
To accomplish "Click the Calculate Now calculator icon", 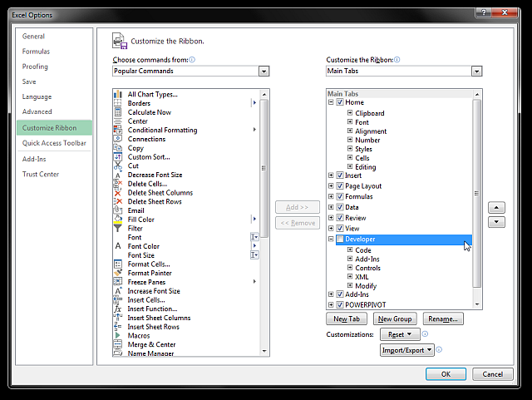I will (x=118, y=112).
